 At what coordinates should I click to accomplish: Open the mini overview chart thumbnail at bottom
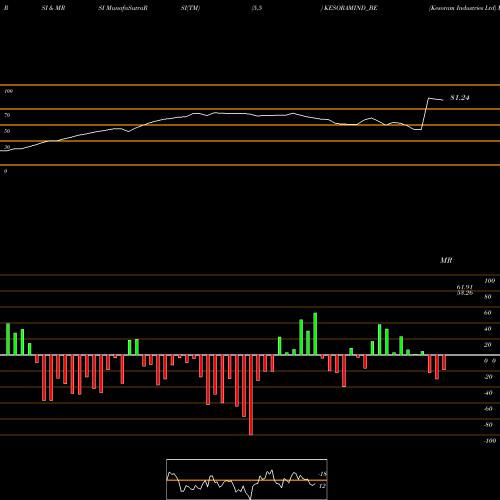(247, 479)
